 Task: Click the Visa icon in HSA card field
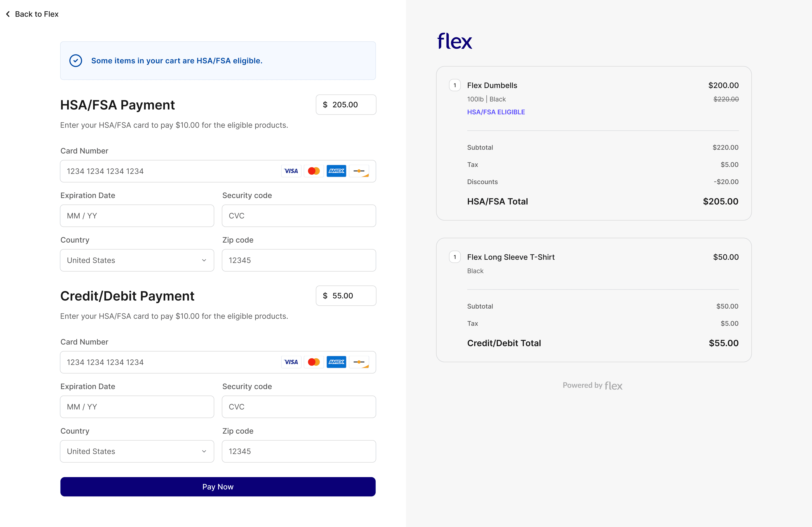tap(291, 171)
